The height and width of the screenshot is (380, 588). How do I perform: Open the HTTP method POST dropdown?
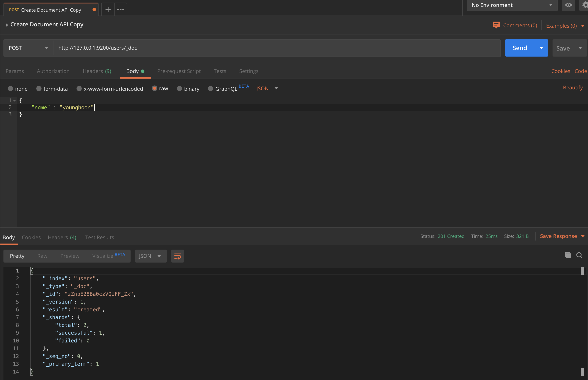pyautogui.click(x=29, y=48)
